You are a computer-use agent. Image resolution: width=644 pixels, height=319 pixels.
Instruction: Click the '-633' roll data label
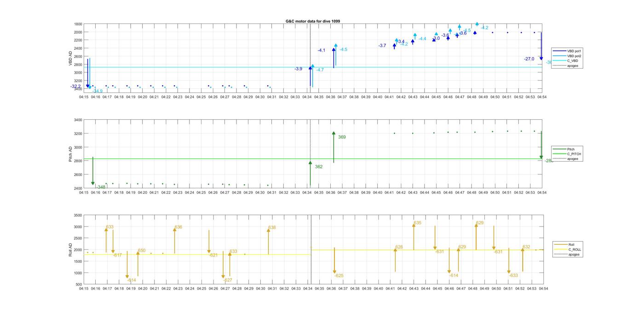tap(513, 275)
